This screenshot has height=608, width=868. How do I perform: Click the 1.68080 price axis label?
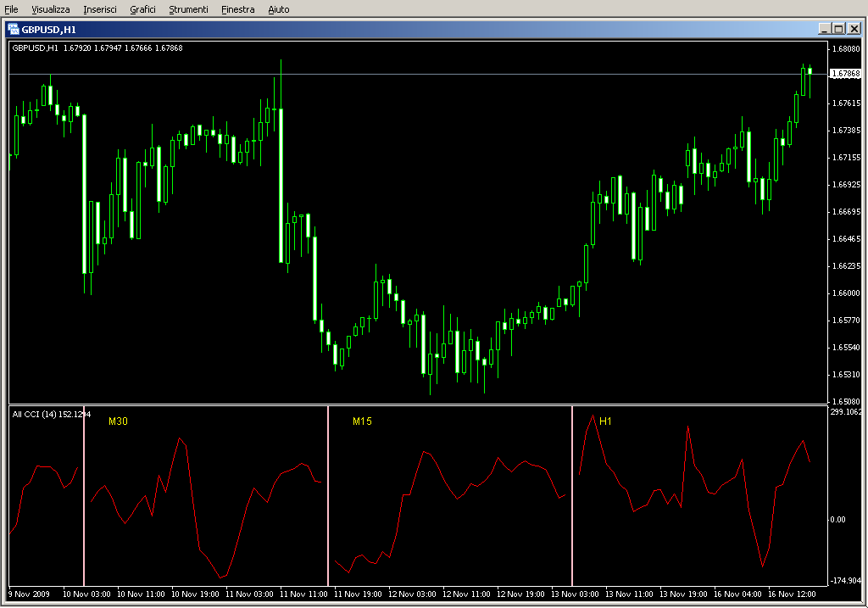click(847, 48)
